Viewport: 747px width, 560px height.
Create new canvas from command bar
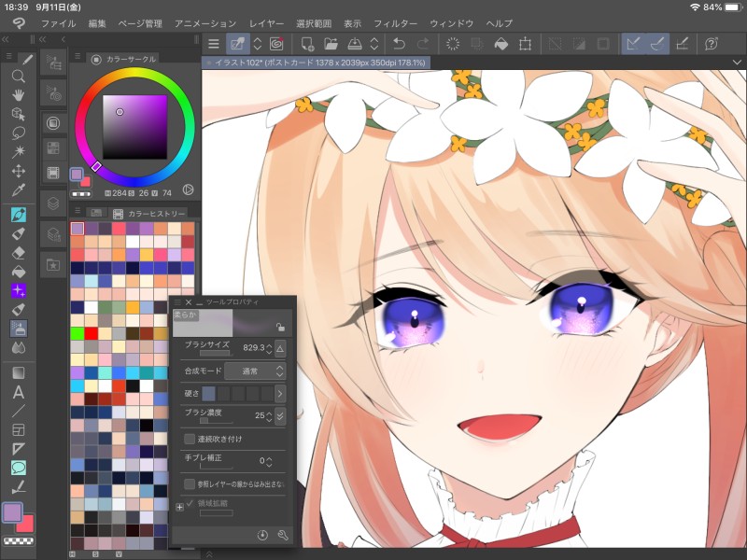pyautogui.click(x=307, y=44)
